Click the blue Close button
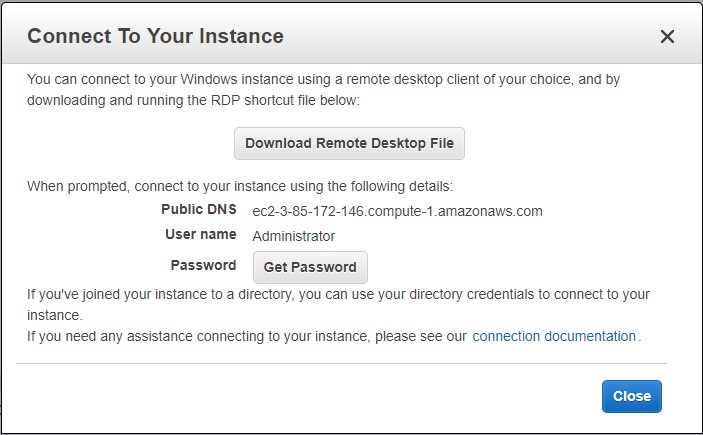The image size is (703, 435). [x=631, y=396]
